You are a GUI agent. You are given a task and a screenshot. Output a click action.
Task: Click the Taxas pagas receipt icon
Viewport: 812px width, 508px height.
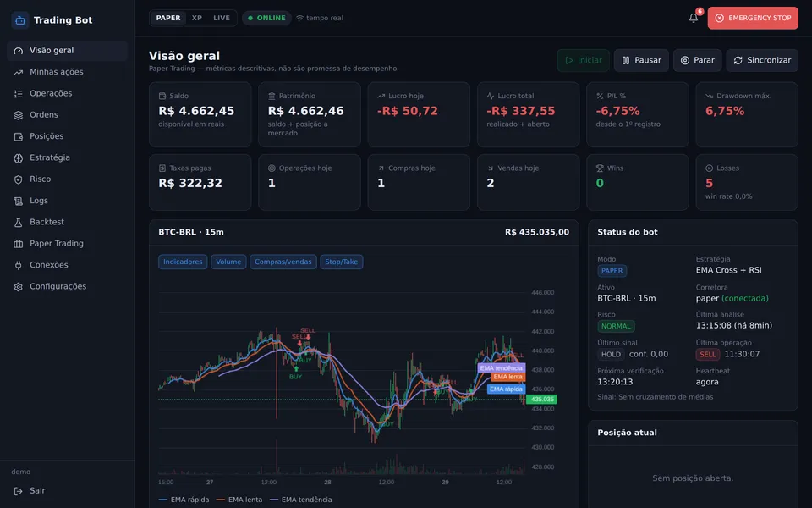(162, 168)
